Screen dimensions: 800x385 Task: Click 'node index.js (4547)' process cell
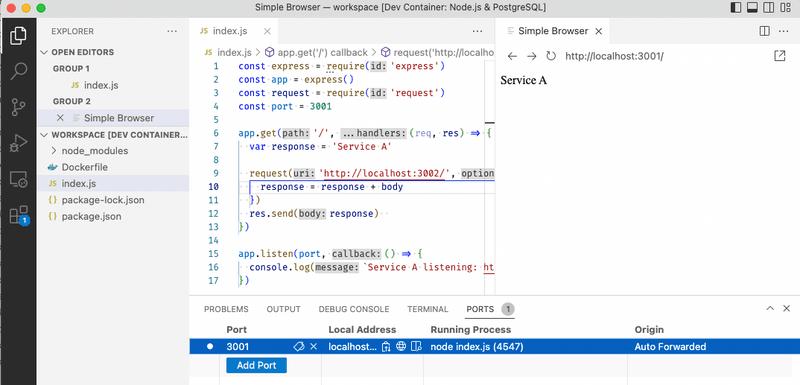point(477,347)
